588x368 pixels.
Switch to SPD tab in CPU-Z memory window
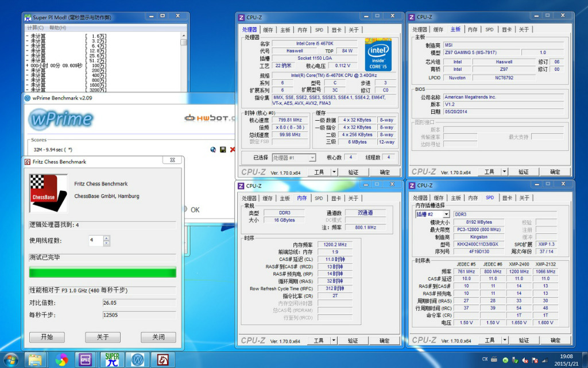coord(319,198)
